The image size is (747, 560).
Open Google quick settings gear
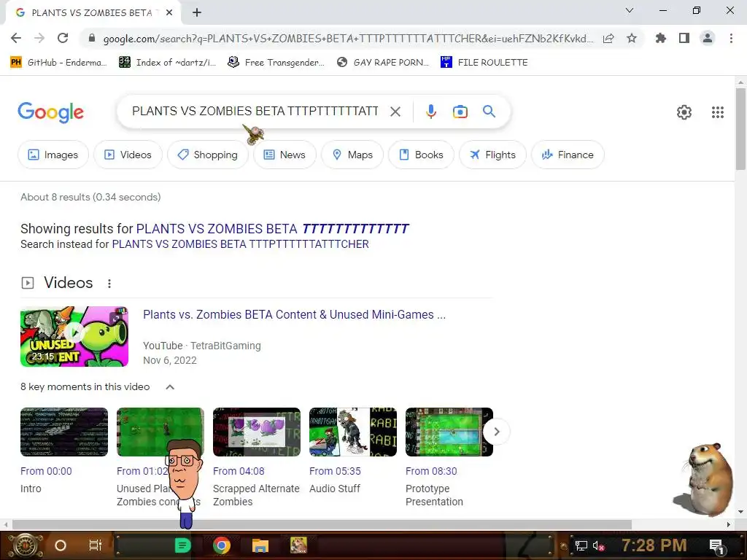[684, 112]
